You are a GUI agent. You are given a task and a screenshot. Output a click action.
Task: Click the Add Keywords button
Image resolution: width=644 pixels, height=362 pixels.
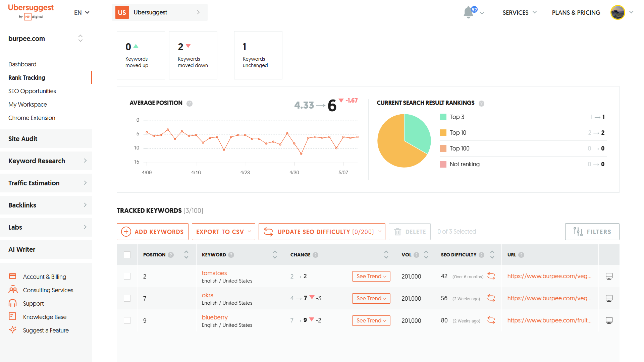pos(153,232)
